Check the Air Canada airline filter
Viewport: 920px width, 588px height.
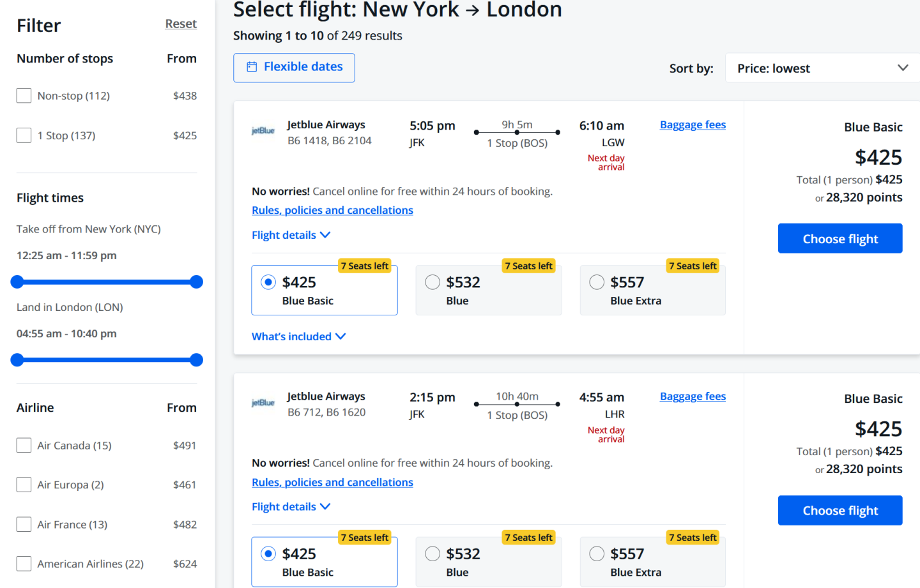24,446
